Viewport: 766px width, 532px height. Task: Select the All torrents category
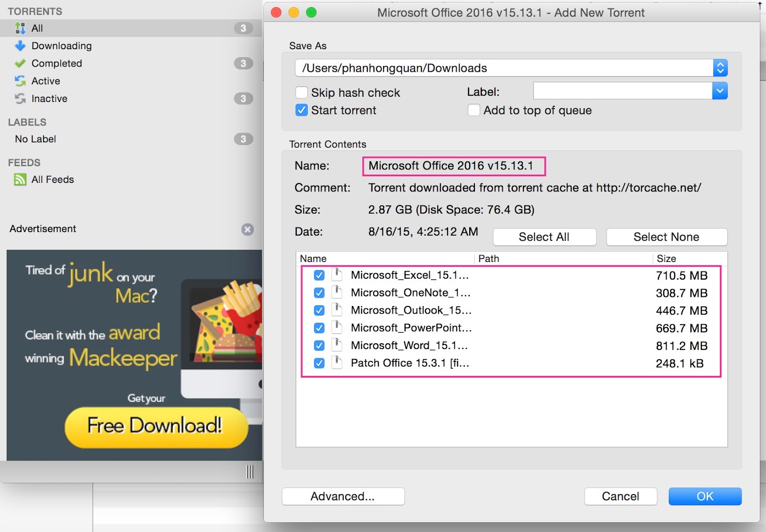coord(131,28)
